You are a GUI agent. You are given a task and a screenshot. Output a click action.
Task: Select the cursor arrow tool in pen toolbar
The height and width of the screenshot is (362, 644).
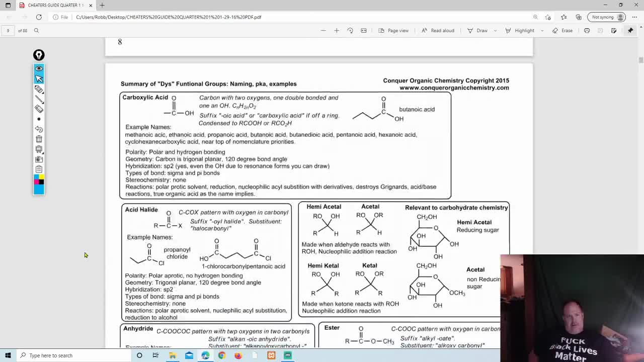click(x=39, y=78)
